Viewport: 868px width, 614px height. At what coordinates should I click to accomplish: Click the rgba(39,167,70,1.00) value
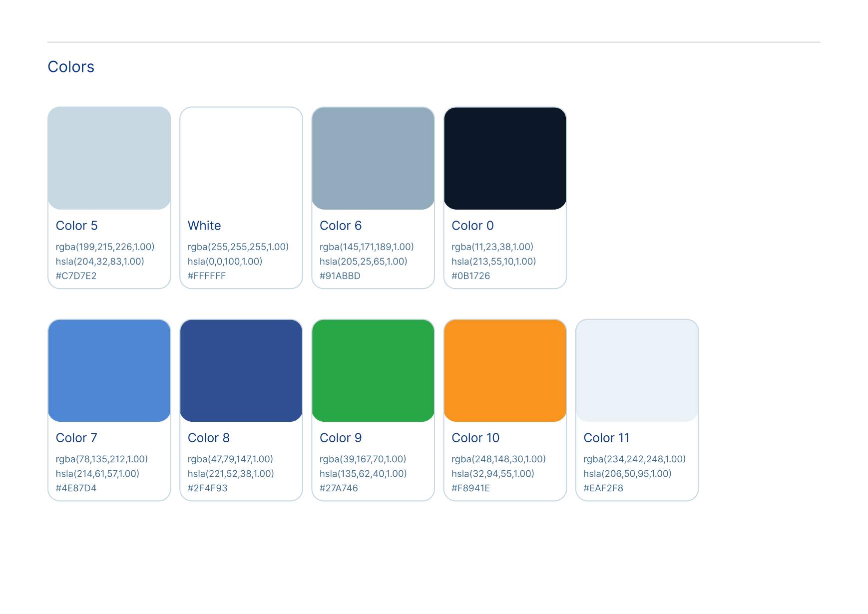363,459
